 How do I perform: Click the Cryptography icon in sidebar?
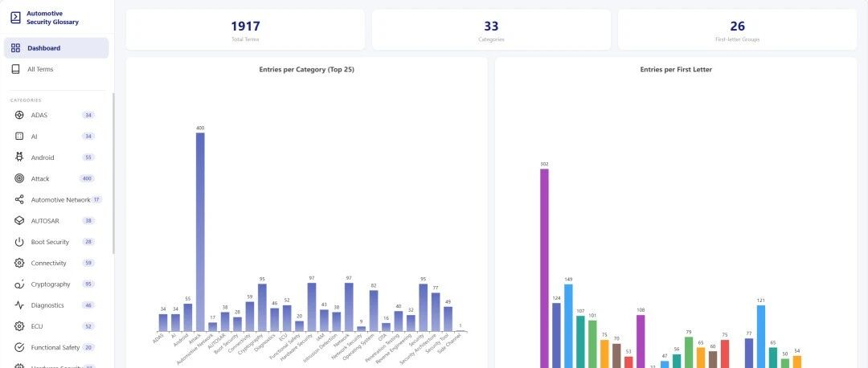(19, 284)
